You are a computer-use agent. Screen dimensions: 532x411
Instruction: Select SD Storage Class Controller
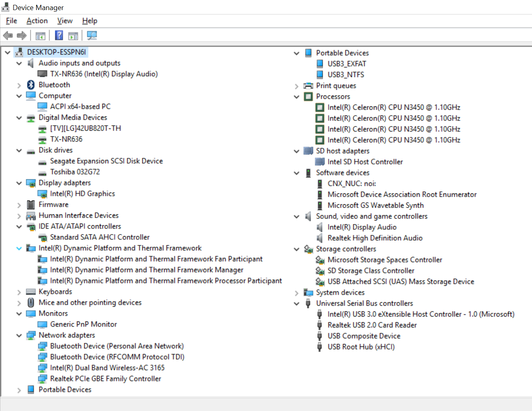371,270
